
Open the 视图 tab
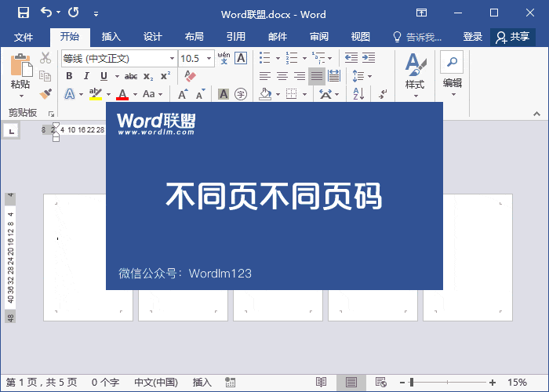point(361,36)
